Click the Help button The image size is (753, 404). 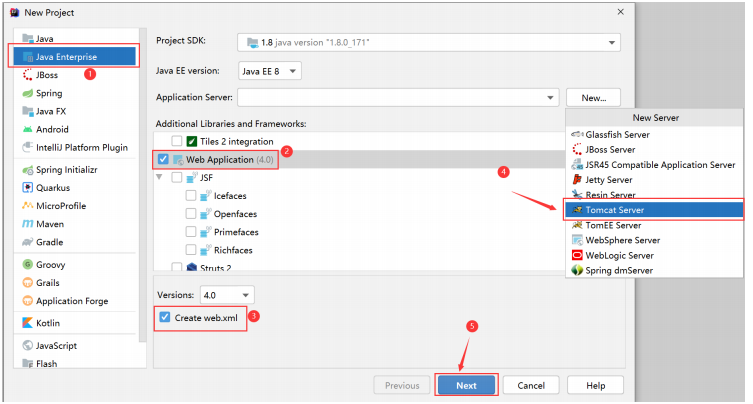coord(595,385)
